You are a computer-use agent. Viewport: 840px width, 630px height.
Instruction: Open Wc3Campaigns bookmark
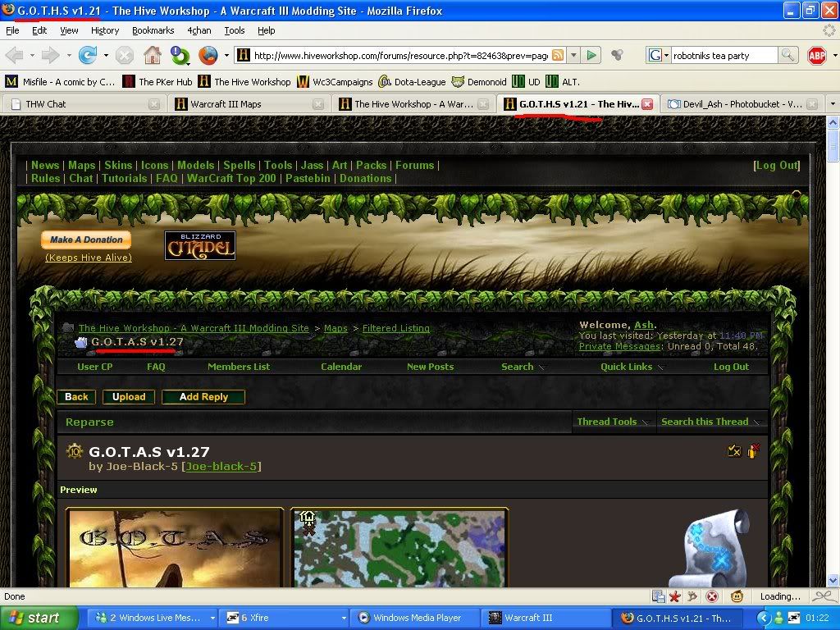click(335, 82)
